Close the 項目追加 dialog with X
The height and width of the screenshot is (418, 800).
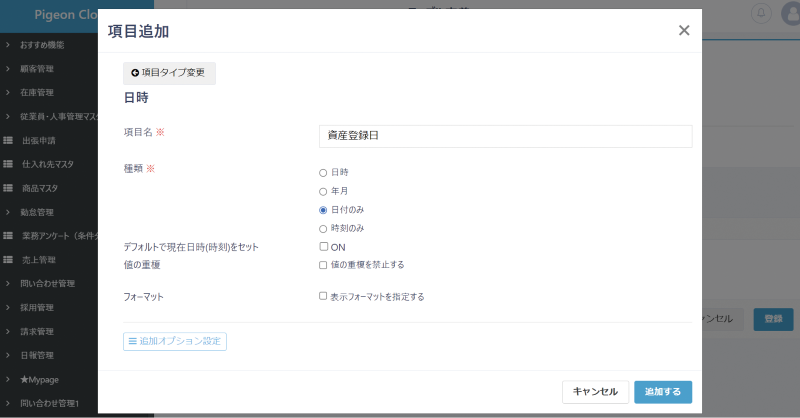684,30
